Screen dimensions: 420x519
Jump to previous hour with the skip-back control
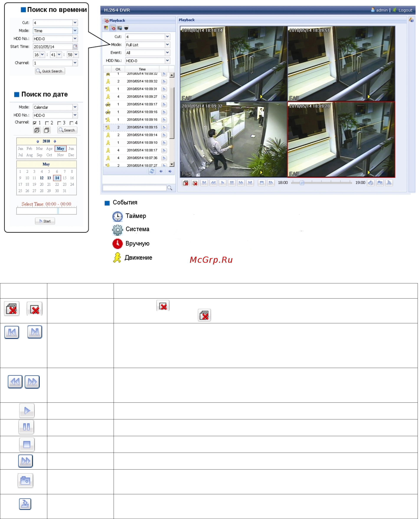click(x=204, y=183)
